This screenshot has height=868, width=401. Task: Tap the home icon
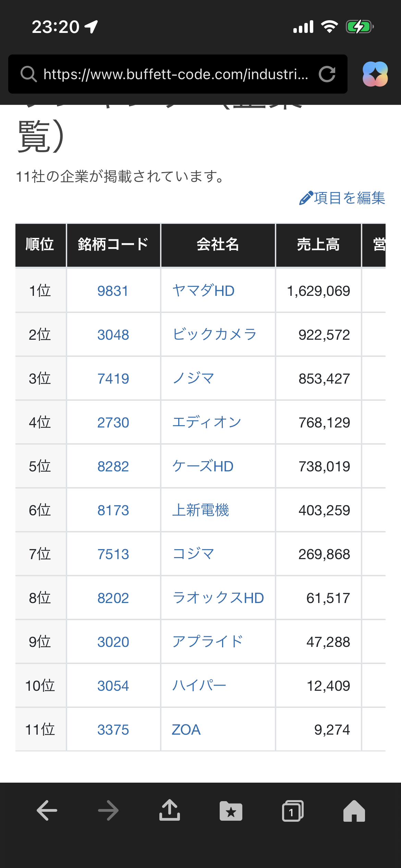(354, 811)
